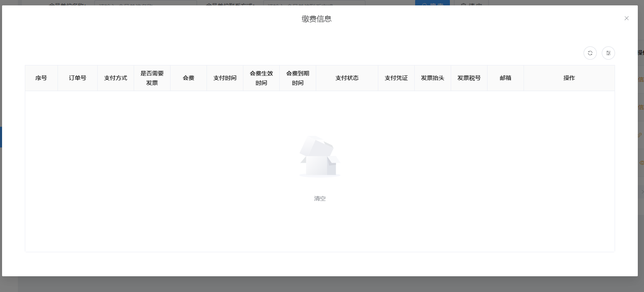This screenshot has height=292, width=644.
Task: Click the 邮箱 column header
Action: click(505, 78)
